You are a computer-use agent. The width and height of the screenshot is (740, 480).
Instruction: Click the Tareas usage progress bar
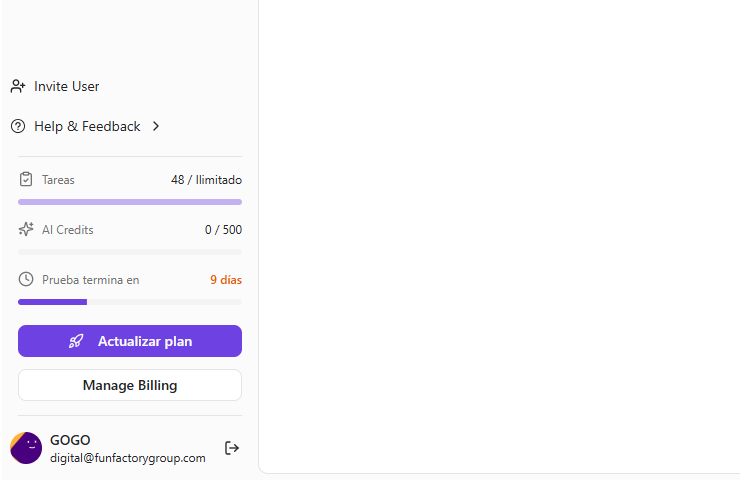point(130,202)
